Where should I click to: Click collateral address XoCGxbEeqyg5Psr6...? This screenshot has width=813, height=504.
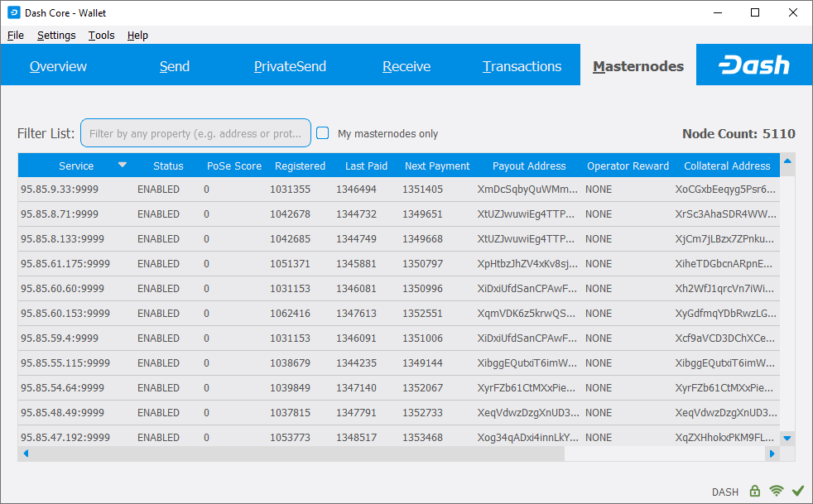coord(725,190)
